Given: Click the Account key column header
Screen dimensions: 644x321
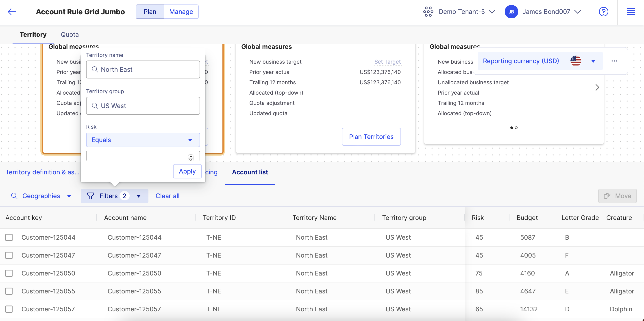Looking at the screenshot, I should point(24,218).
